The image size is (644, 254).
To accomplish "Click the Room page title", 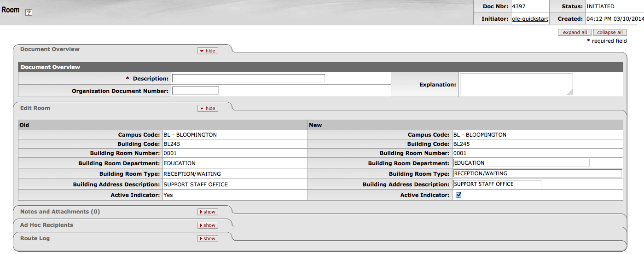I will 11,10.
